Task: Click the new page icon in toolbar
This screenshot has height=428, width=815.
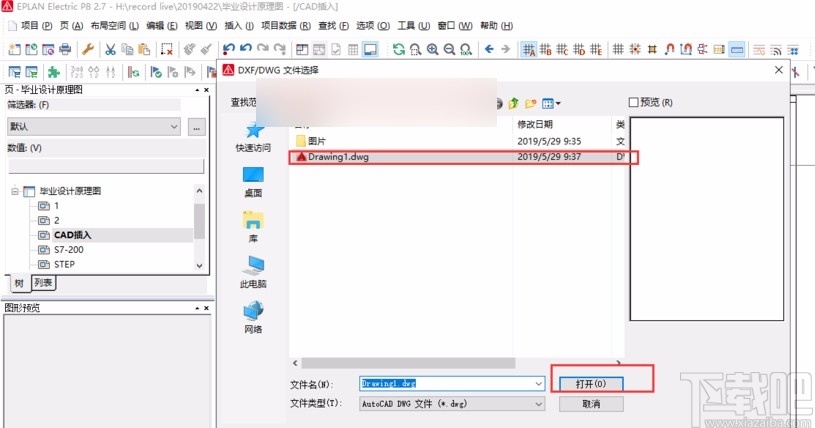Action: click(15, 49)
